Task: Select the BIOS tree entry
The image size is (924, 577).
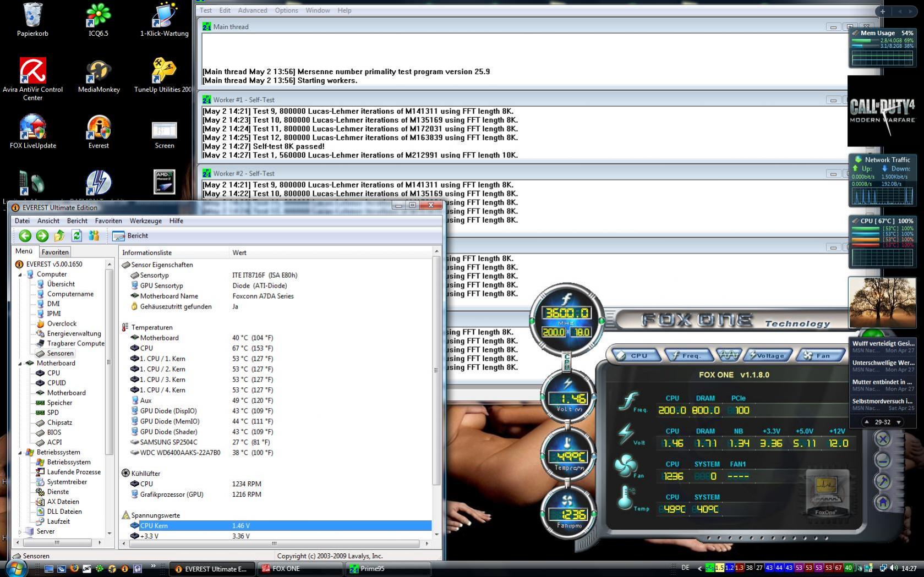Action: (54, 432)
